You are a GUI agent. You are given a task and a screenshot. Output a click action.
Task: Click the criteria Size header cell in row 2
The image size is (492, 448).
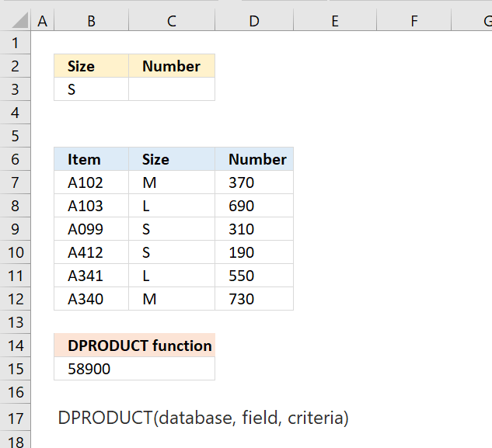(x=91, y=66)
